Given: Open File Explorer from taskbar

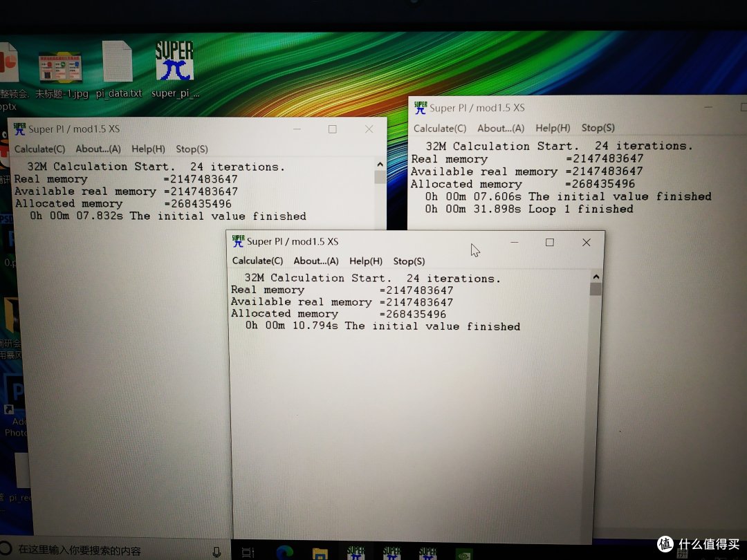Looking at the screenshot, I should click(x=320, y=552).
